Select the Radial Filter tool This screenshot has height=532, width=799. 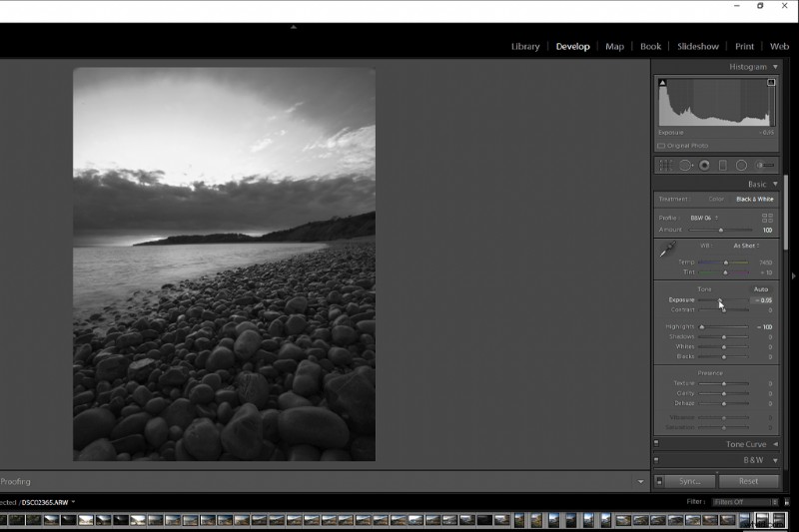click(x=741, y=165)
